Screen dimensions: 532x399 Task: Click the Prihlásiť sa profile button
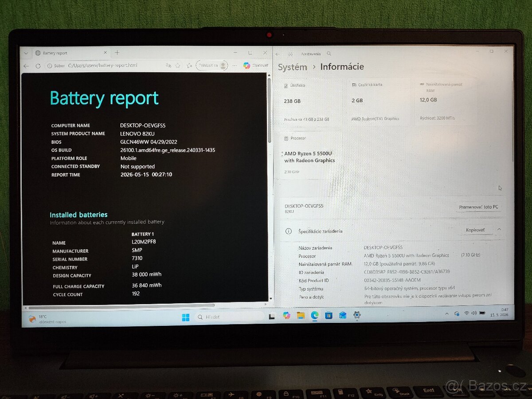[212, 66]
